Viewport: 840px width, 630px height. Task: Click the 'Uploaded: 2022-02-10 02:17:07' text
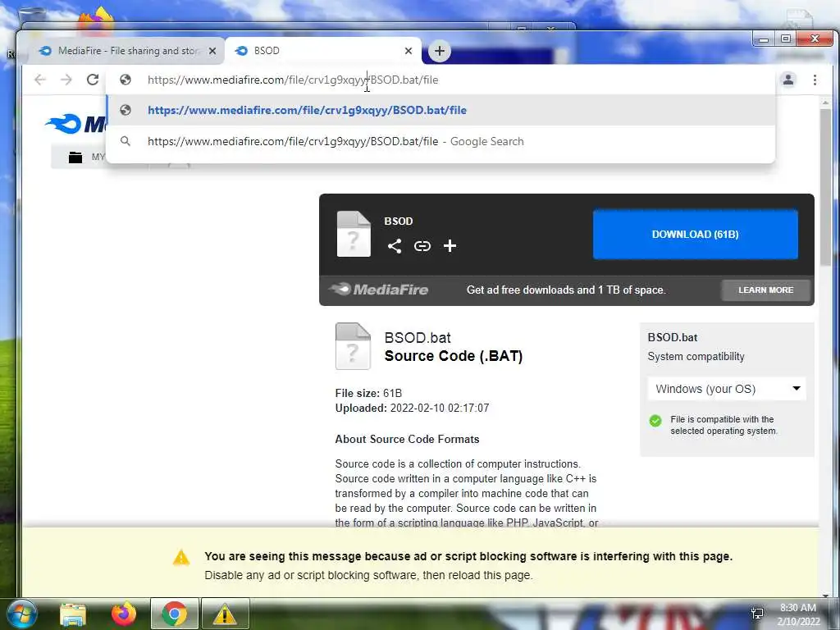click(x=412, y=409)
